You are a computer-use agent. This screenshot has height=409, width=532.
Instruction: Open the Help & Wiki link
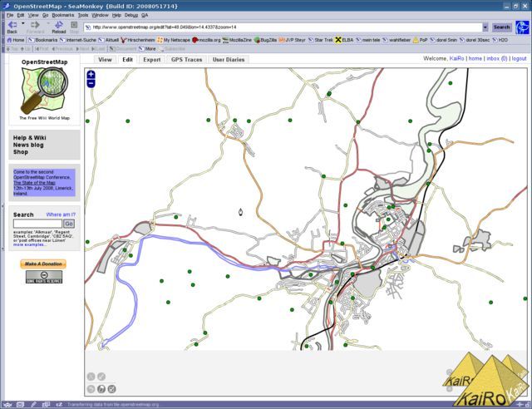(30, 138)
